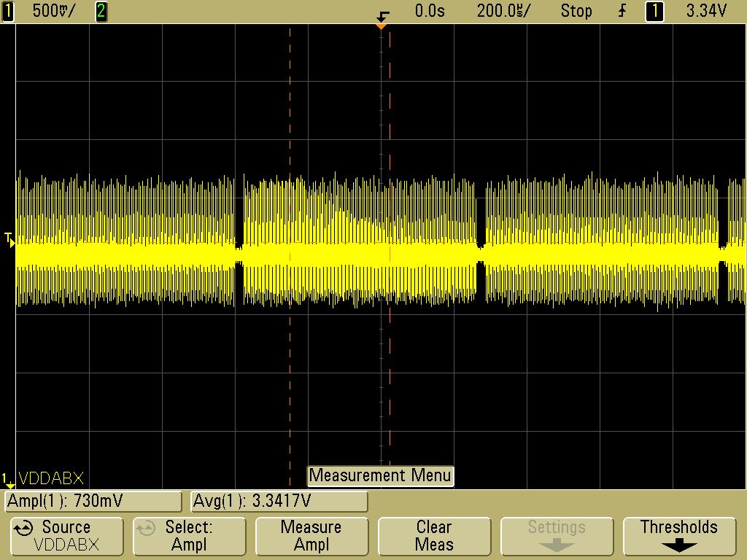Click the Ampl(1): 730mV readout

pos(93,502)
